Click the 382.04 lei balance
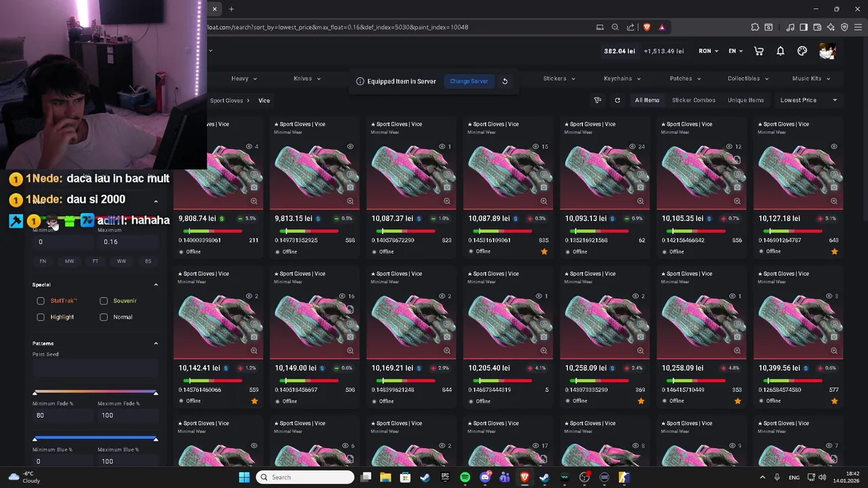 (620, 51)
